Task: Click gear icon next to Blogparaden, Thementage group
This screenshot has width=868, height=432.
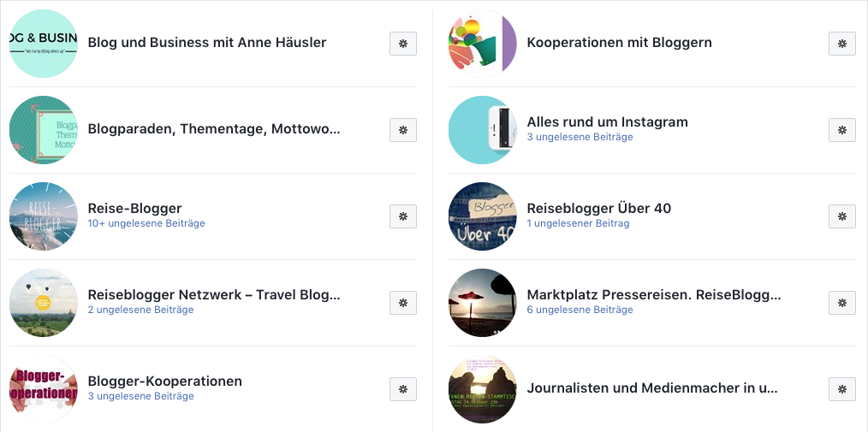Action: (403, 130)
